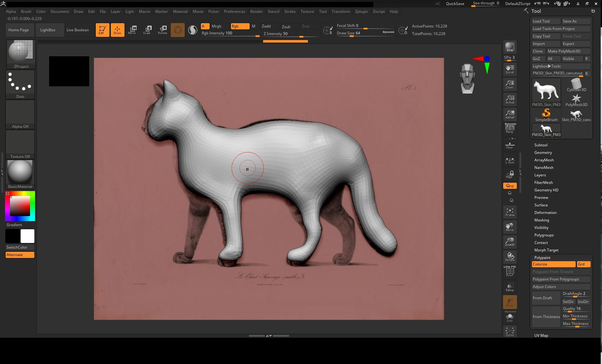This screenshot has height=364, width=602.
Task: Select the Scale tool icon
Action: (x=147, y=30)
